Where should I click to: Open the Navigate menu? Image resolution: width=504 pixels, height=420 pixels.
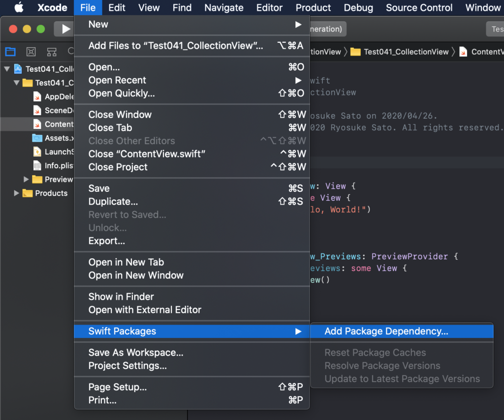224,7
